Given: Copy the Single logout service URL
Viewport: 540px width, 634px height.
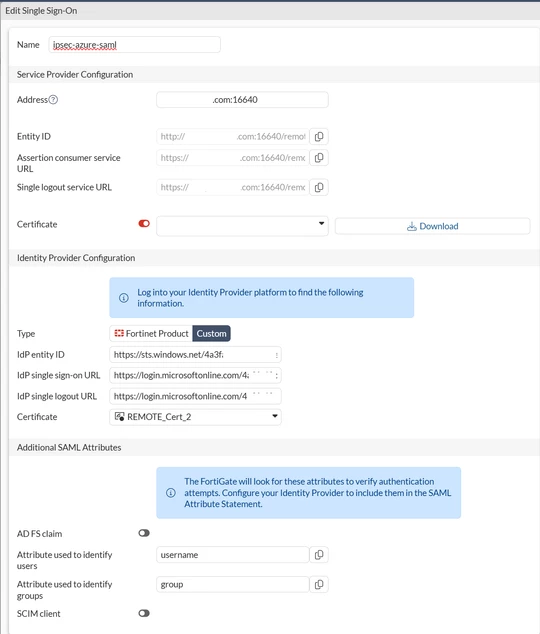Looking at the screenshot, I should [x=319, y=187].
